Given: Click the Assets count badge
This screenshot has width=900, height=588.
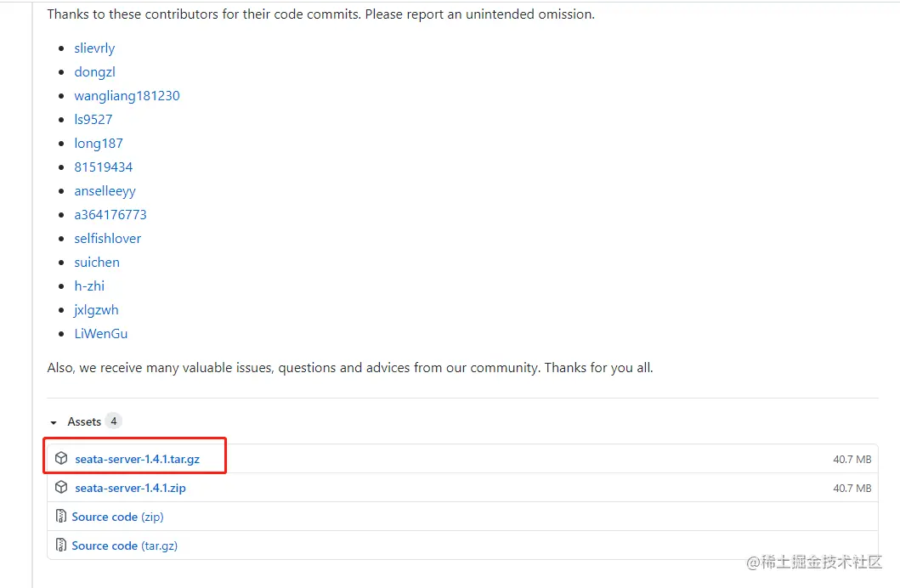Looking at the screenshot, I should (x=113, y=421).
